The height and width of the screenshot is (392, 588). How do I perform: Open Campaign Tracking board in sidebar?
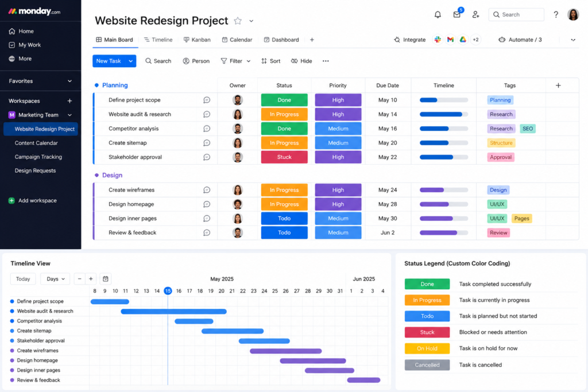coord(38,157)
